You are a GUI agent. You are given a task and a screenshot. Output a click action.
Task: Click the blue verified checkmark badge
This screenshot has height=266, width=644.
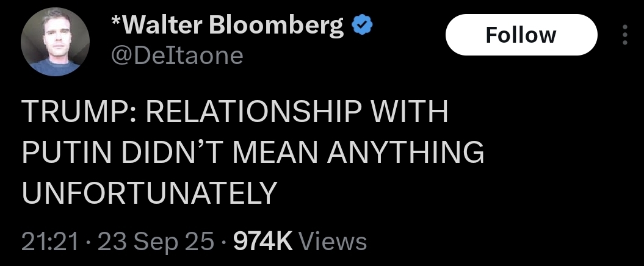click(362, 26)
